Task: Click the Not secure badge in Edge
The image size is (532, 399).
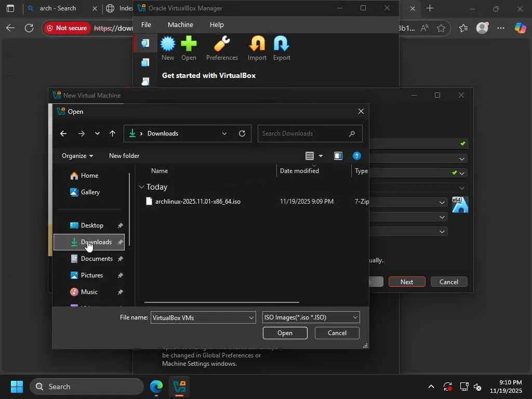Action: [x=67, y=28]
